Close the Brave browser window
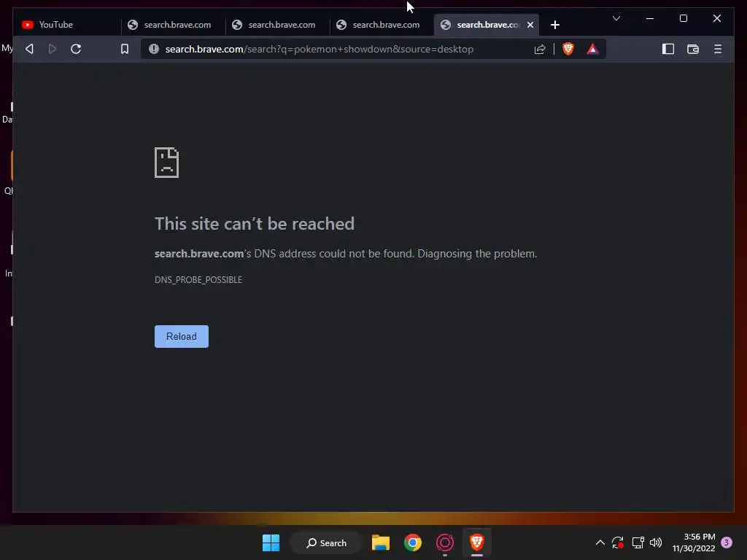747x560 pixels. 716,18
